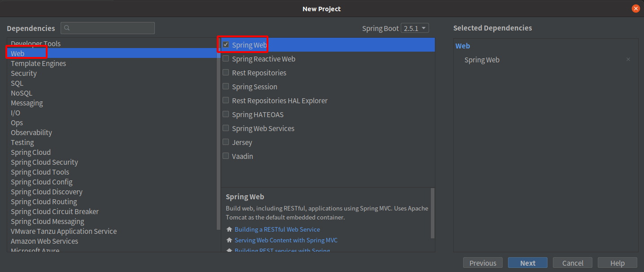Select Spring Cloud Tools category
Viewport: 644px width, 272px height.
click(111, 172)
